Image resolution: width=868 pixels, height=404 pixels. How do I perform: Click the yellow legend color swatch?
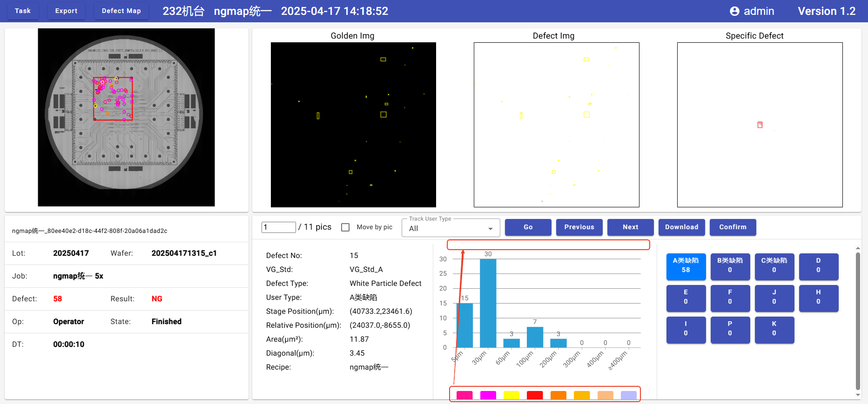[x=511, y=395]
